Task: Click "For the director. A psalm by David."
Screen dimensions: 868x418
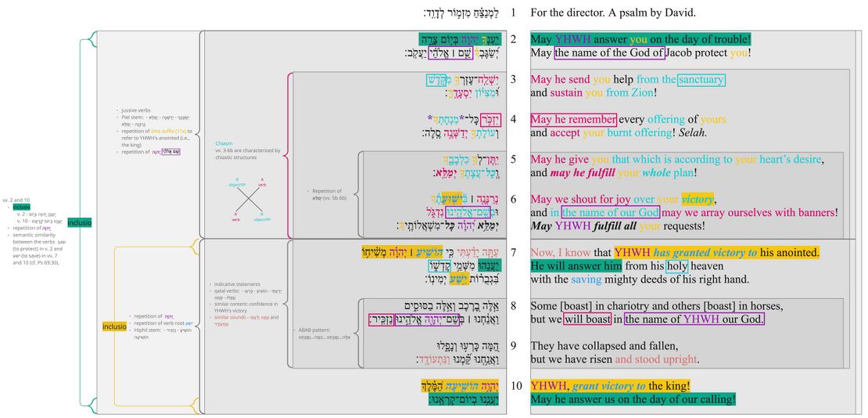Action: (612, 13)
